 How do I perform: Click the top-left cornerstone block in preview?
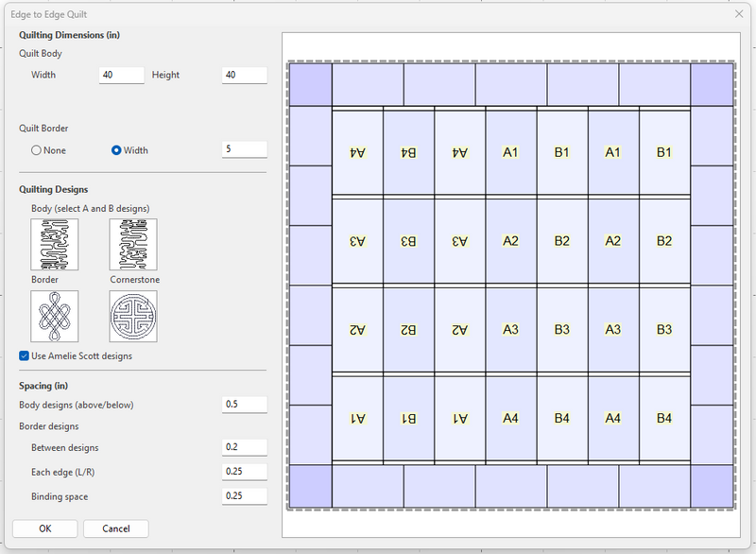(310, 84)
